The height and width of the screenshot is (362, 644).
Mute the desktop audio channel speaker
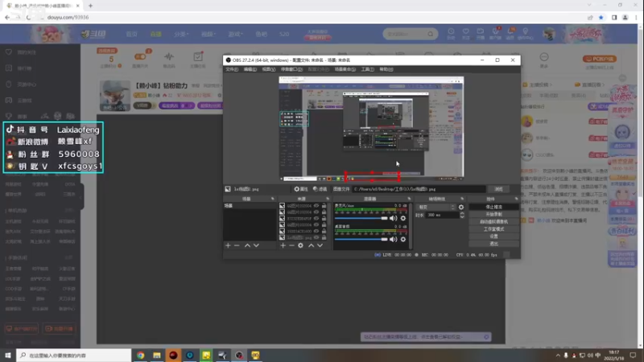pos(393,239)
